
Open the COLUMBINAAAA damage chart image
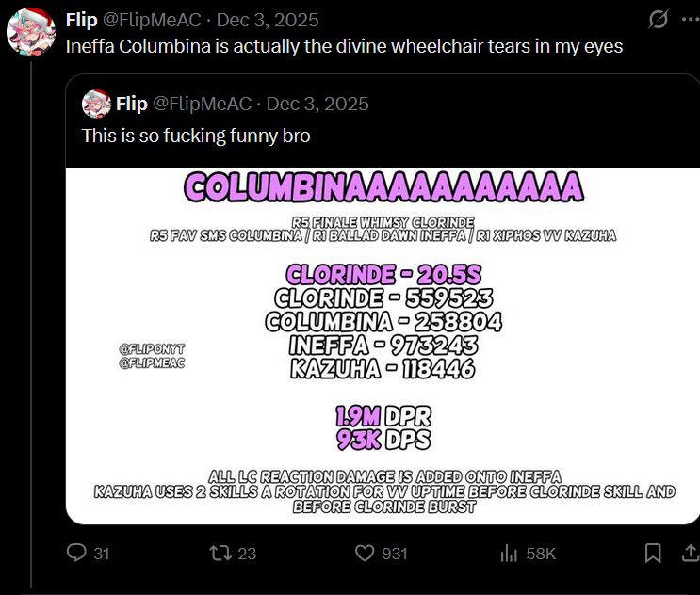383,346
